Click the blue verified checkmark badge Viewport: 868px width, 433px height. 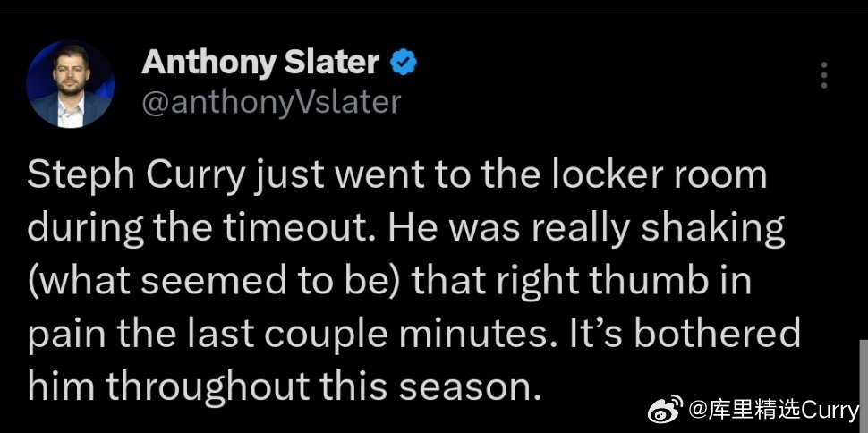click(404, 62)
